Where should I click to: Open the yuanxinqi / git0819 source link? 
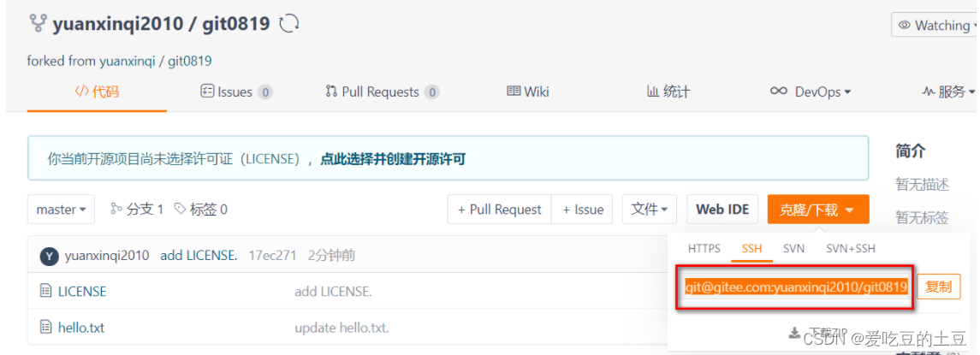[156, 61]
